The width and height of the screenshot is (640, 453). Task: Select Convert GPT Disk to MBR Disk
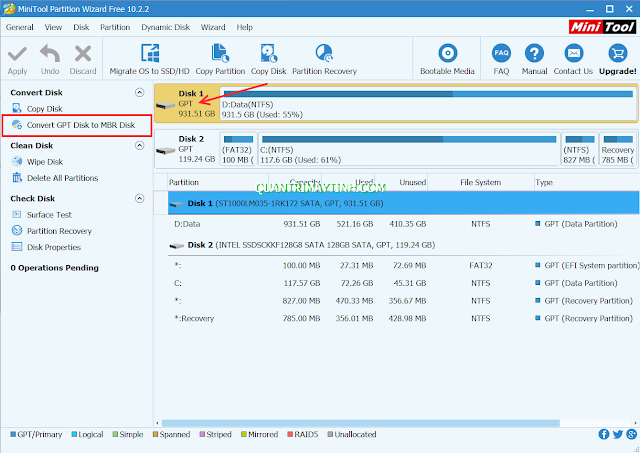click(x=80, y=125)
